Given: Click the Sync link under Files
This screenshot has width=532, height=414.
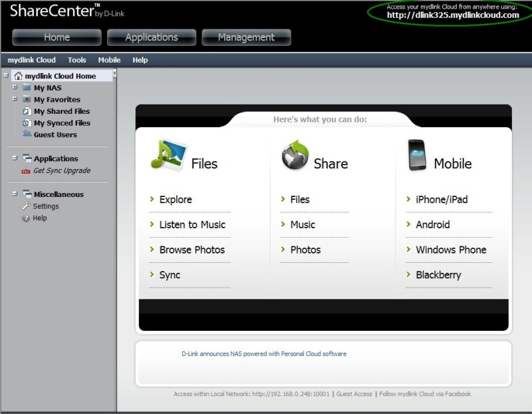Looking at the screenshot, I should pyautogui.click(x=170, y=275).
